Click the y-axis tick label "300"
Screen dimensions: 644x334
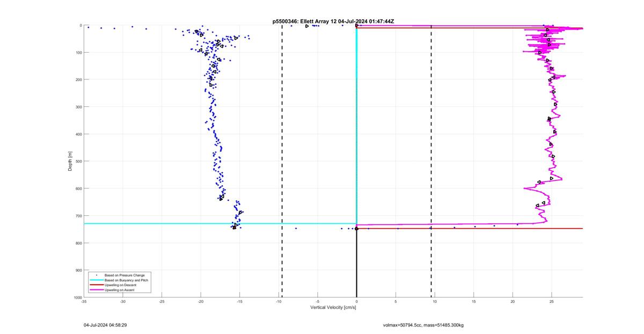pyautogui.click(x=78, y=107)
